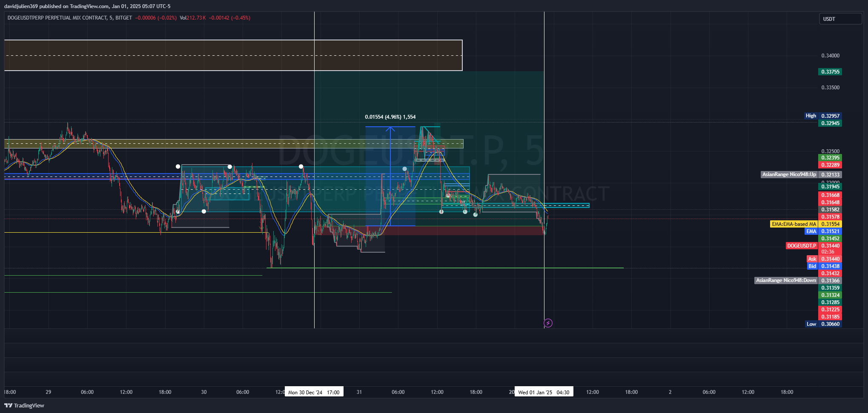Screen dimensions: 868x413
Task: Click the EMA:EMA-based MA yellow label
Action: [x=794, y=224]
